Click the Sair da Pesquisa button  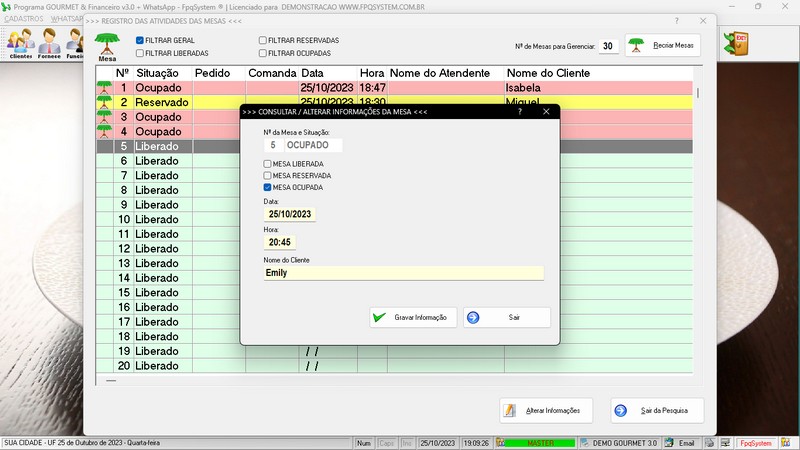[x=657, y=410]
